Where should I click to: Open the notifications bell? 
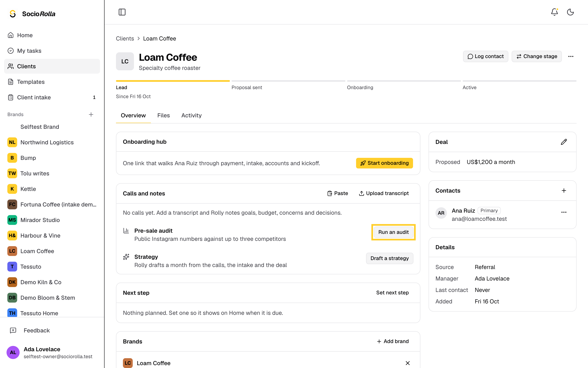pyautogui.click(x=554, y=12)
